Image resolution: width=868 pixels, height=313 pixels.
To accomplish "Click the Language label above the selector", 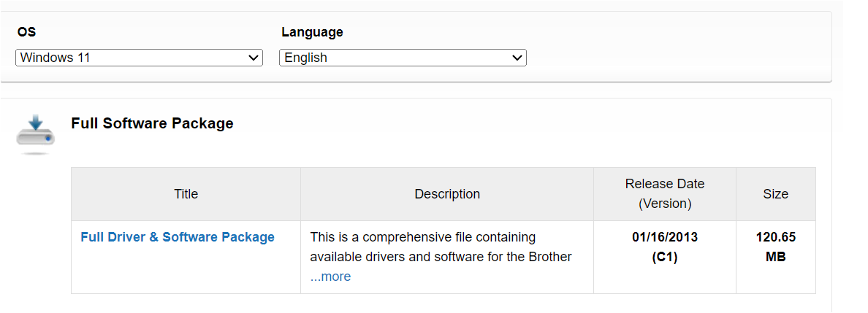I will click(x=312, y=32).
